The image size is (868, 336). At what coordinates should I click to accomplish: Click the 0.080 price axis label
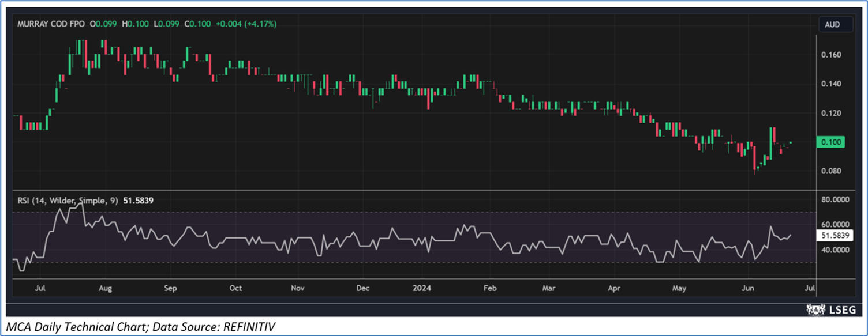[x=832, y=171]
